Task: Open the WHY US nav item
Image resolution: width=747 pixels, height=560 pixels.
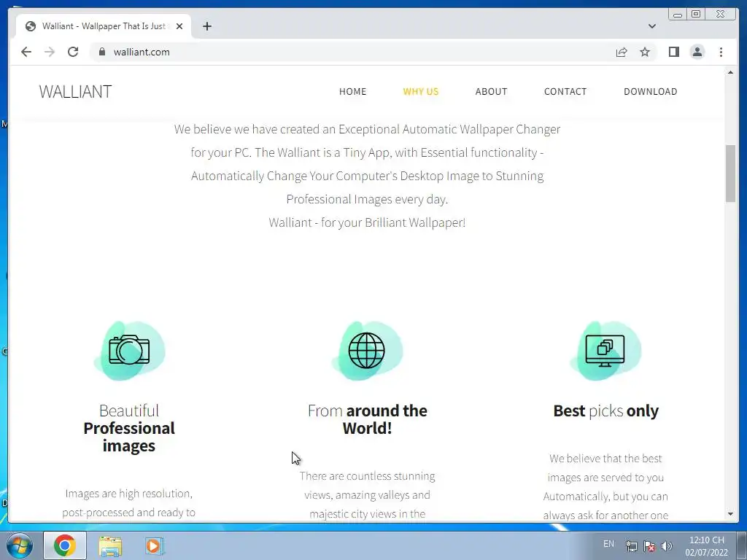Action: click(421, 91)
